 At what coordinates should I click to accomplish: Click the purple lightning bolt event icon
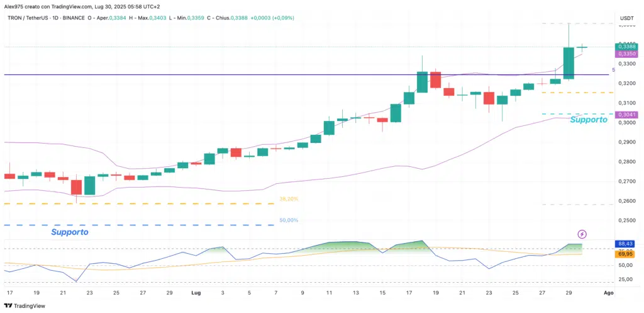582,234
